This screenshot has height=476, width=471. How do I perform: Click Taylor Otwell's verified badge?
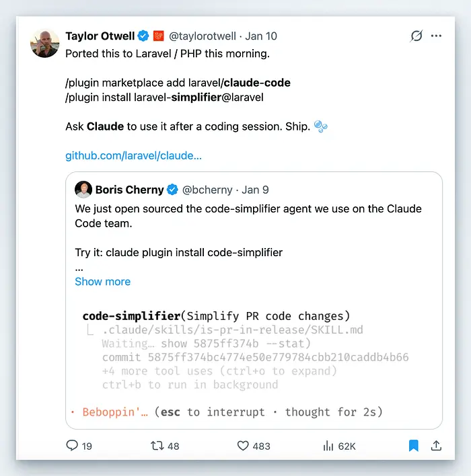click(143, 36)
